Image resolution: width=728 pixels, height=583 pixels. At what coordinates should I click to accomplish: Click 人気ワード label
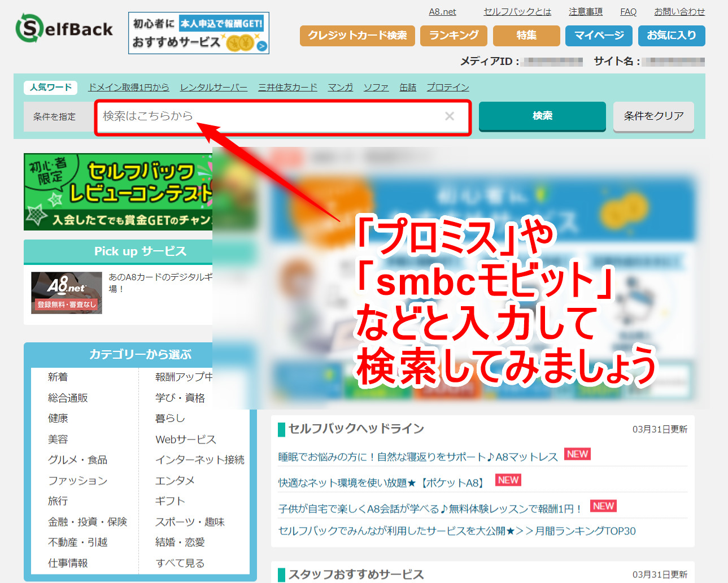pos(51,88)
